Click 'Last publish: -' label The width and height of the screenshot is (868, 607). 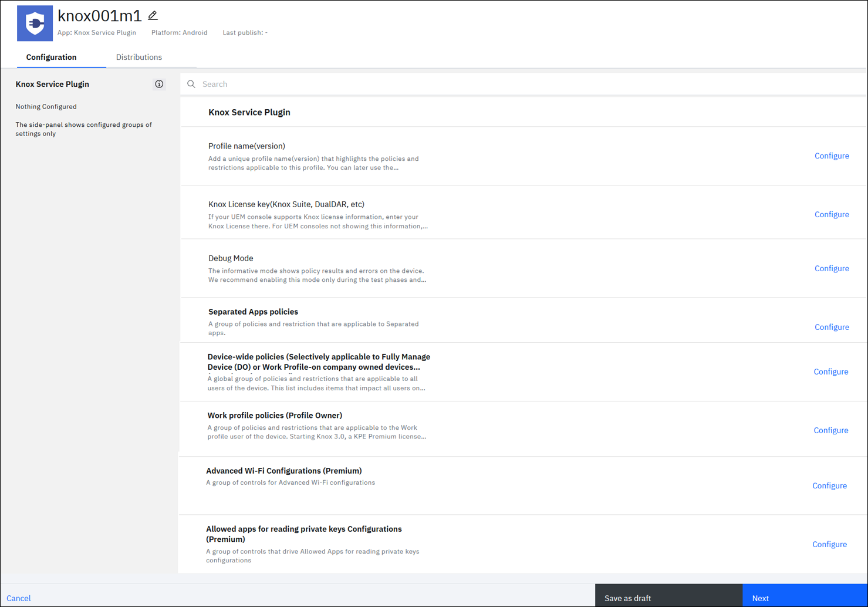[245, 33]
